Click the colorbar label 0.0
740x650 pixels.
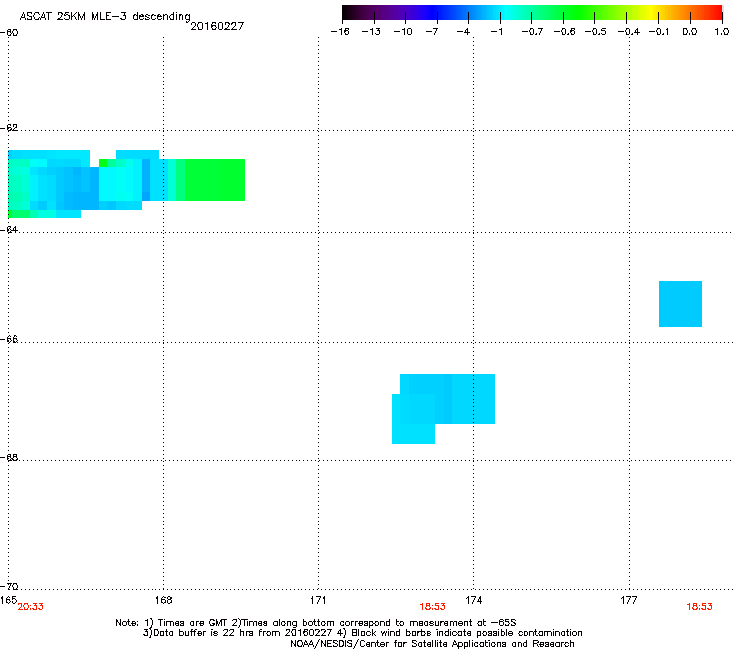690,32
